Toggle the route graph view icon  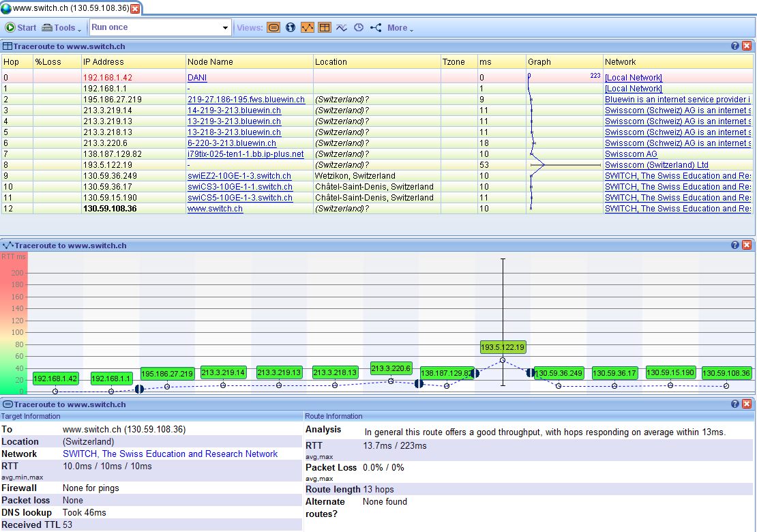[308, 28]
